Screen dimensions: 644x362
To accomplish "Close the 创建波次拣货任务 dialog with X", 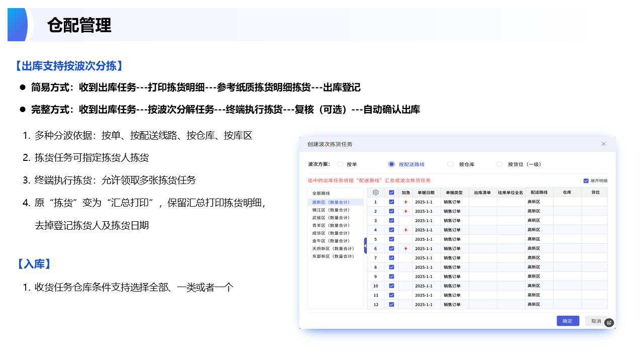I will pyautogui.click(x=604, y=144).
